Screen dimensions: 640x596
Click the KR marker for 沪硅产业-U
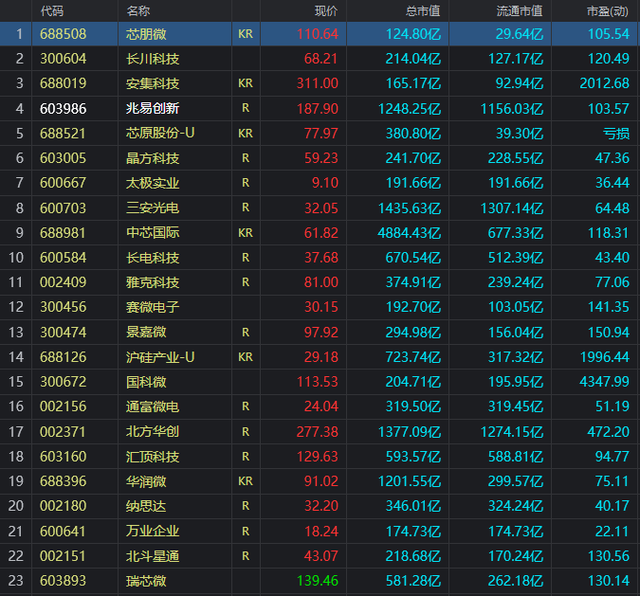(x=245, y=357)
